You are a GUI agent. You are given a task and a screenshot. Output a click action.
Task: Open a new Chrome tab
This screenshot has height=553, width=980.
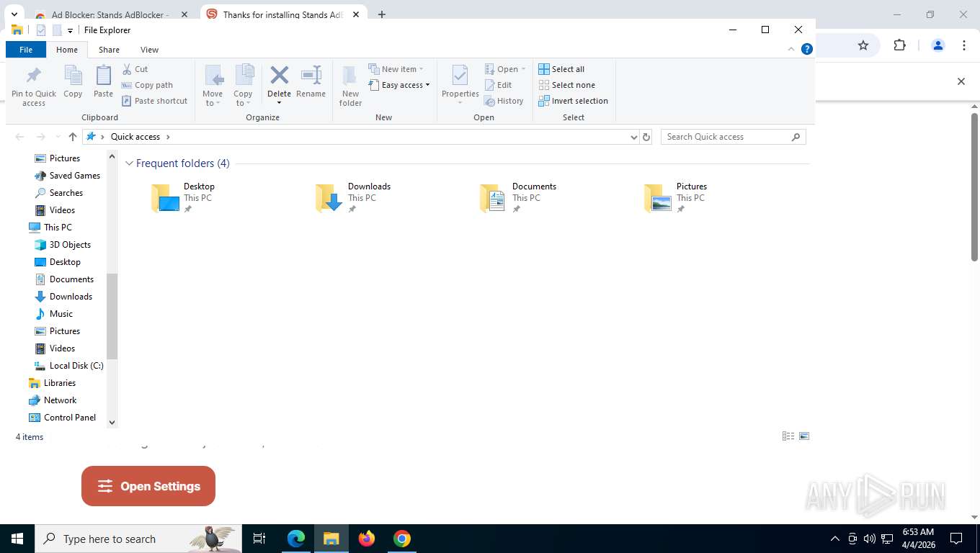(382, 14)
